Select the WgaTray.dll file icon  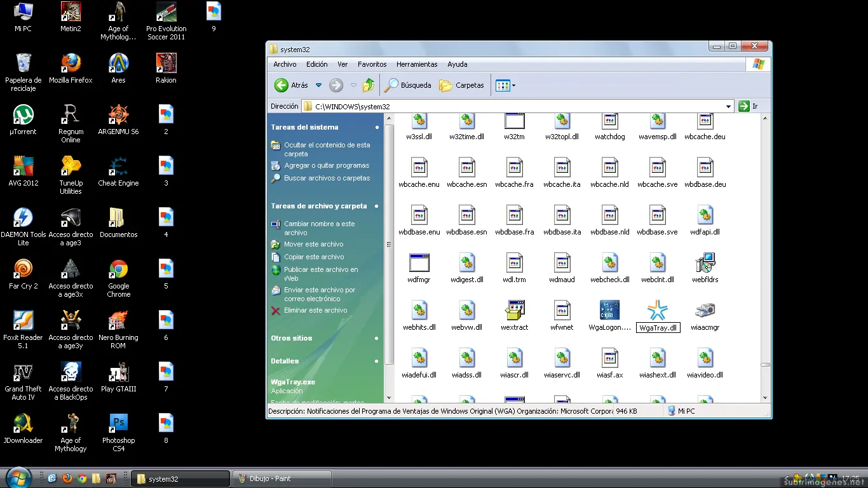point(658,311)
